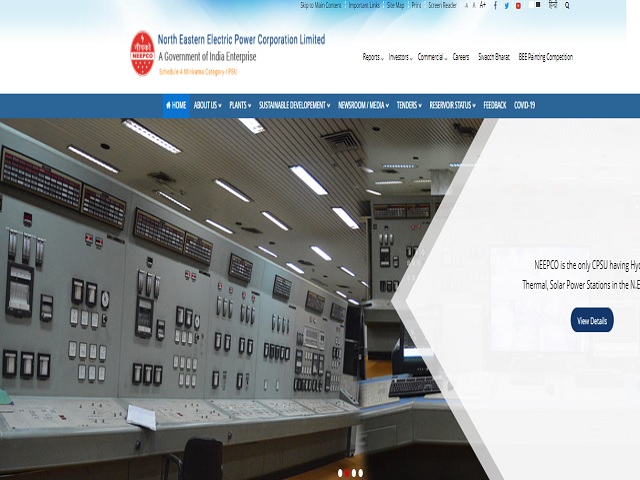Open the Reservoir Status dropdown
Viewport: 640px width, 480px height.
pos(451,105)
